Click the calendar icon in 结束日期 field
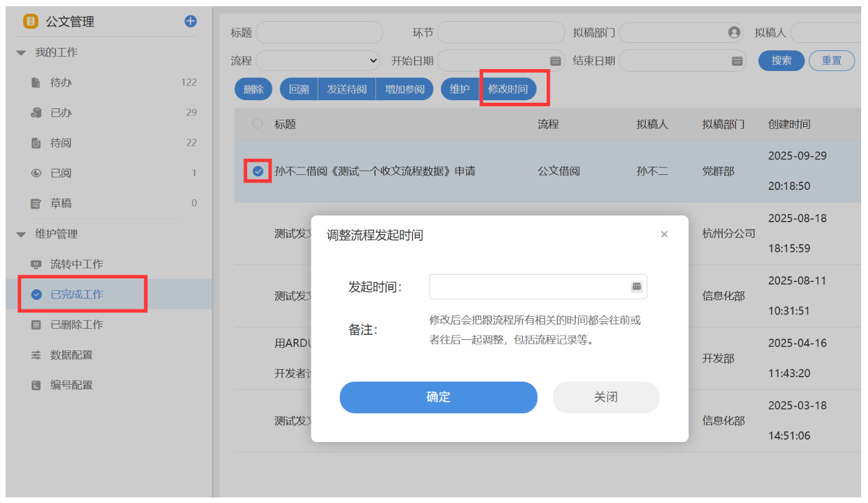 (737, 60)
